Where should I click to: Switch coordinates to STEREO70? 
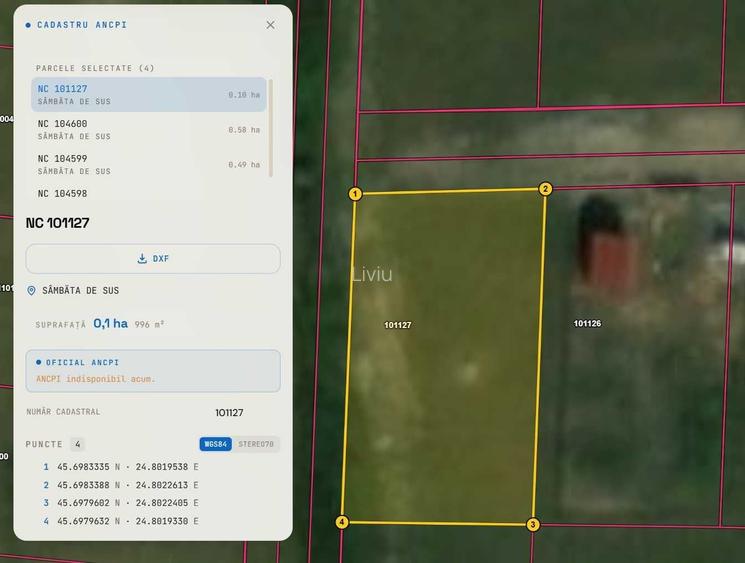pos(256,444)
